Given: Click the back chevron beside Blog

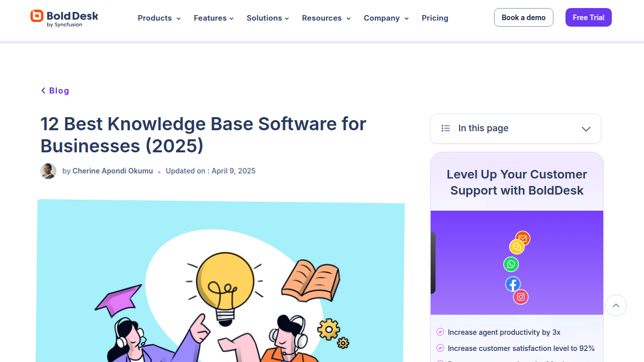Looking at the screenshot, I should [x=43, y=90].
